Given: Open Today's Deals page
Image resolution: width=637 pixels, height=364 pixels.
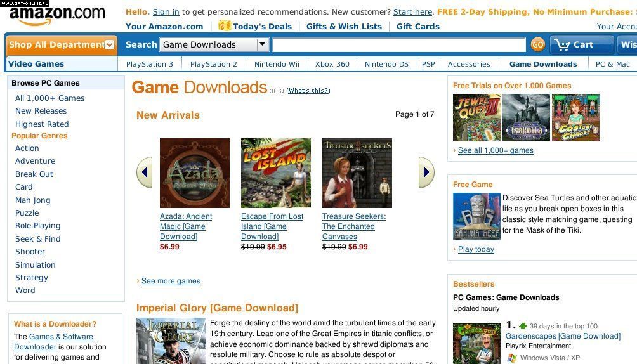Looking at the screenshot, I should coord(255,27).
